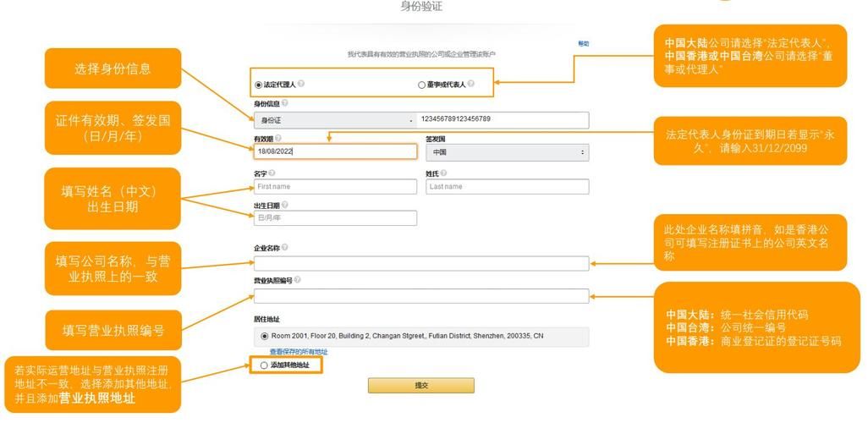Click the 帮助 help link

[584, 44]
